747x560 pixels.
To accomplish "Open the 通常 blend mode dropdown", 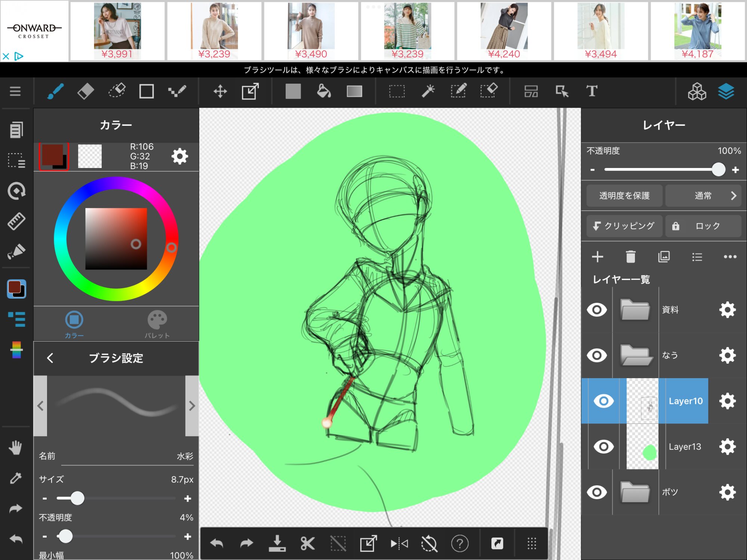I will (x=703, y=196).
